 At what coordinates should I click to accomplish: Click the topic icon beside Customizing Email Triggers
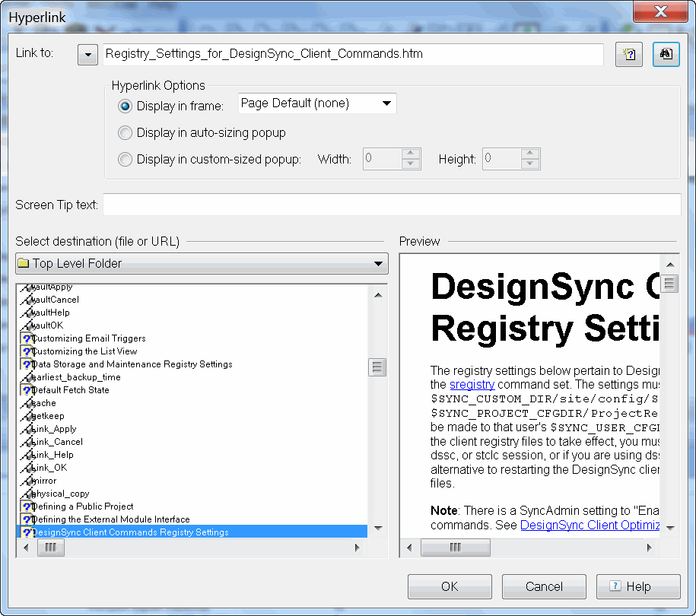[27, 338]
